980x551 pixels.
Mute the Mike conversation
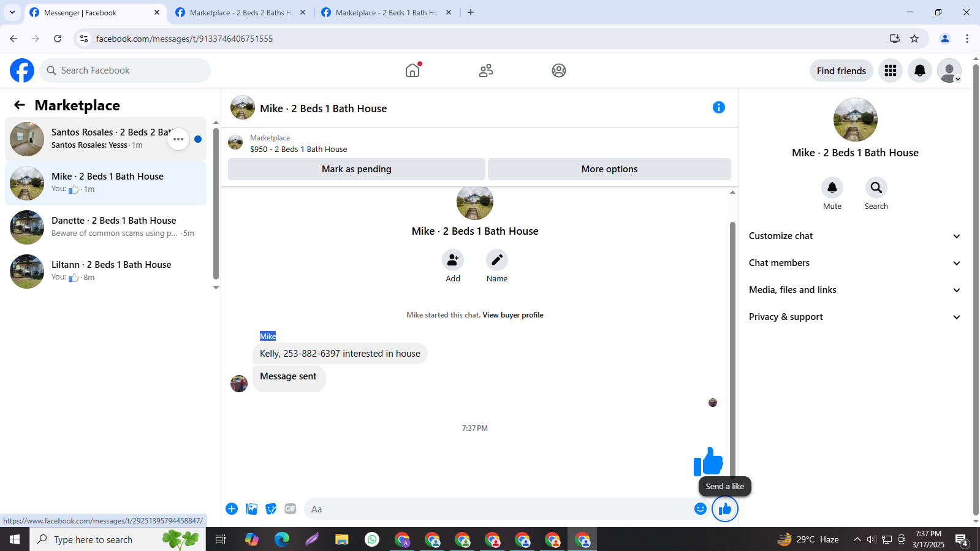click(832, 188)
